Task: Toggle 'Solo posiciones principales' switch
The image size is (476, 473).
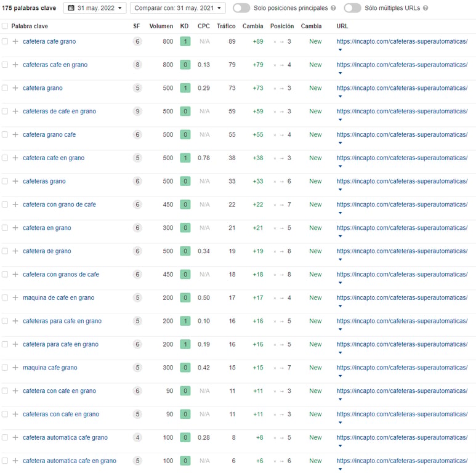Action: pos(241,8)
